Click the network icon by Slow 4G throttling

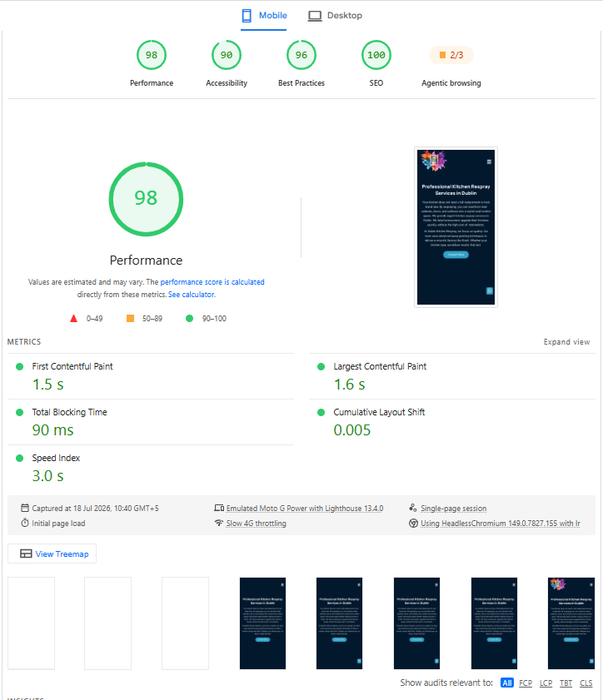click(219, 523)
